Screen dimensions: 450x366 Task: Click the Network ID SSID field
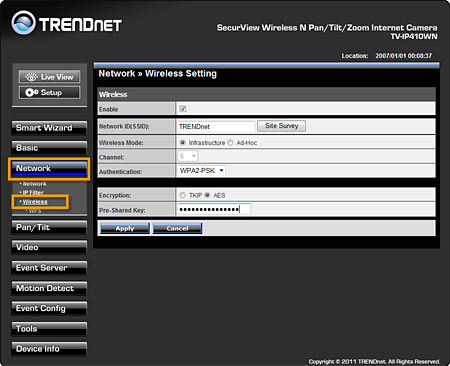(x=216, y=126)
